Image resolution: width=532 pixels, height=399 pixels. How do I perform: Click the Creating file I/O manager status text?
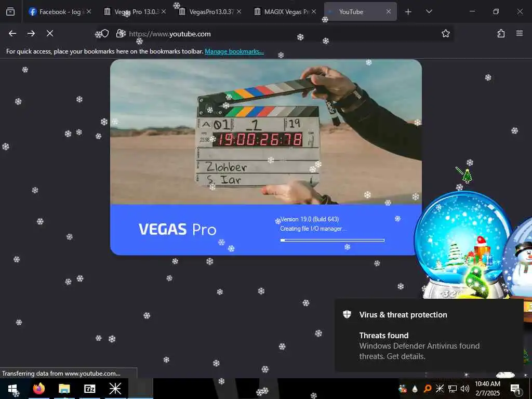pos(313,229)
